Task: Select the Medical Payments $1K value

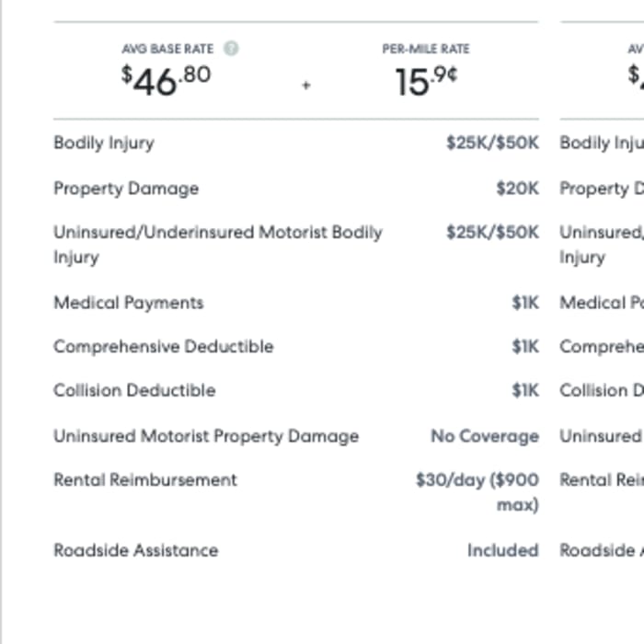Action: click(525, 303)
